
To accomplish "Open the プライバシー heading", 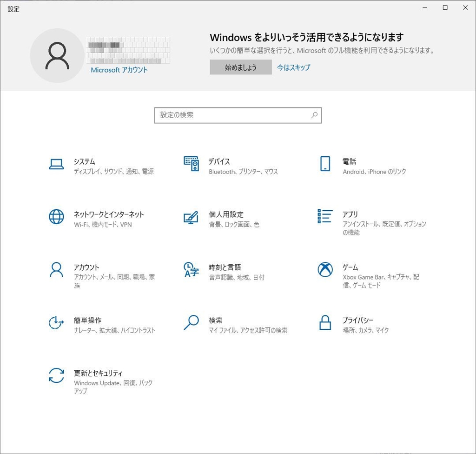I will pyautogui.click(x=358, y=320).
